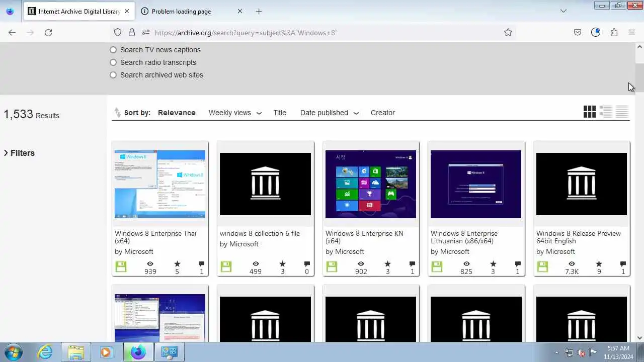This screenshot has height=362, width=644.
Task: Sort results by Creator
Action: click(383, 113)
